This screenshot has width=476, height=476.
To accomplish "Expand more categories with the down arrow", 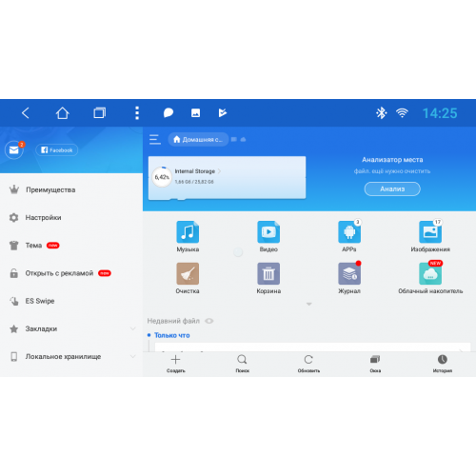I will point(309,304).
